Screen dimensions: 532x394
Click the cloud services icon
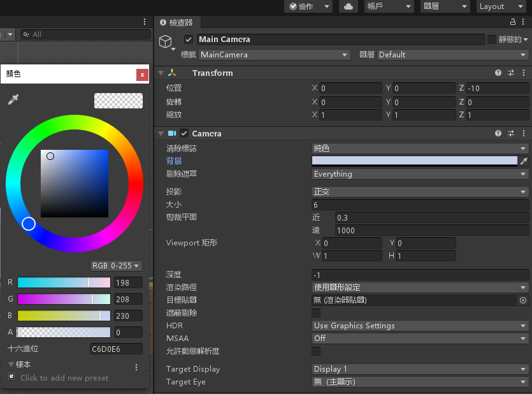[348, 6]
